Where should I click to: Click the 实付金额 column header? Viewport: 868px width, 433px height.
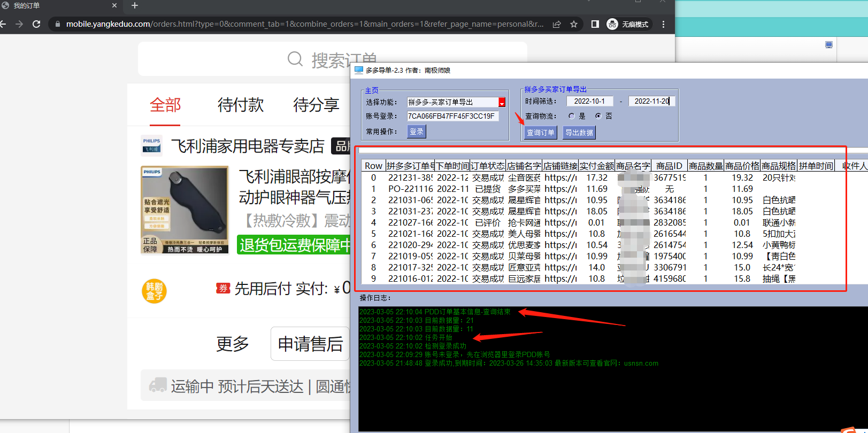click(597, 166)
